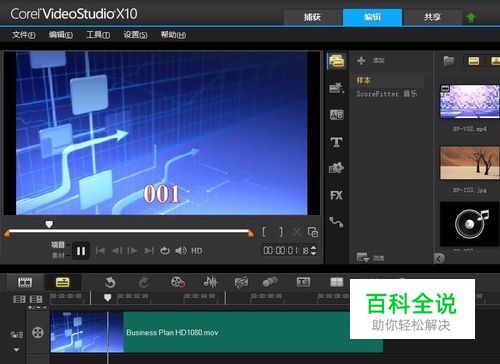Open the Record/Capture option
This screenshot has height=364, width=500.
click(x=178, y=282)
